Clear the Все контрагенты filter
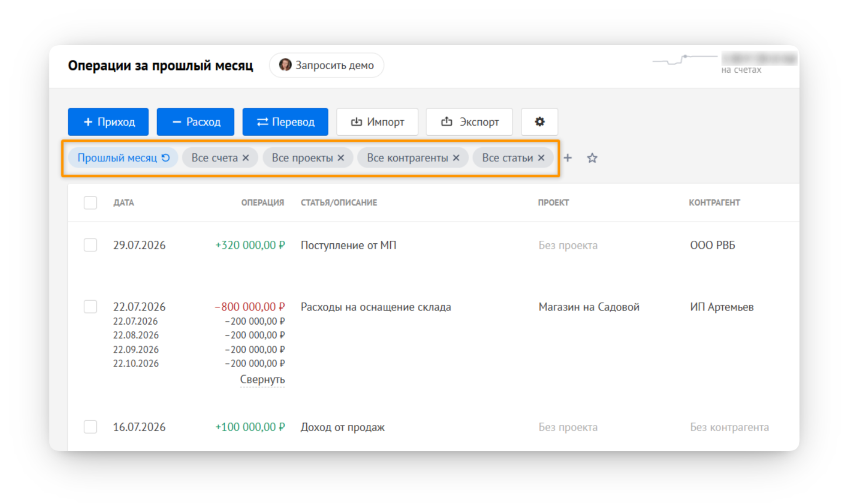The width and height of the screenshot is (845, 504). [456, 158]
